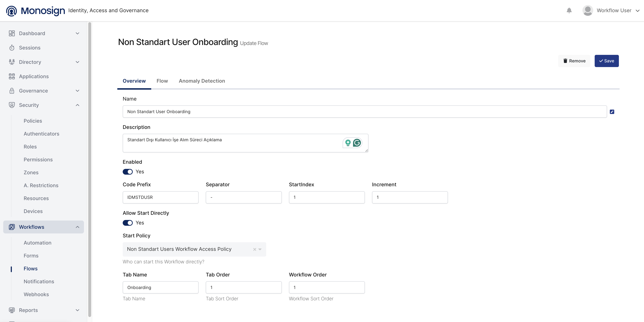This screenshot has height=322, width=644.
Task: Toggle the Allow Start Directly switch
Action: point(128,223)
